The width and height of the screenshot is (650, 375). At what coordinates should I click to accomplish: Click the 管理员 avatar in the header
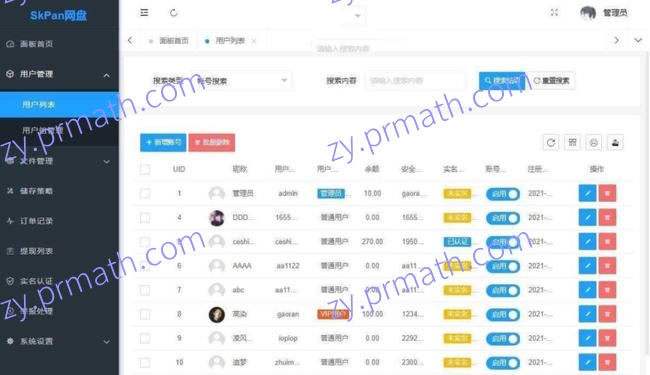(588, 13)
